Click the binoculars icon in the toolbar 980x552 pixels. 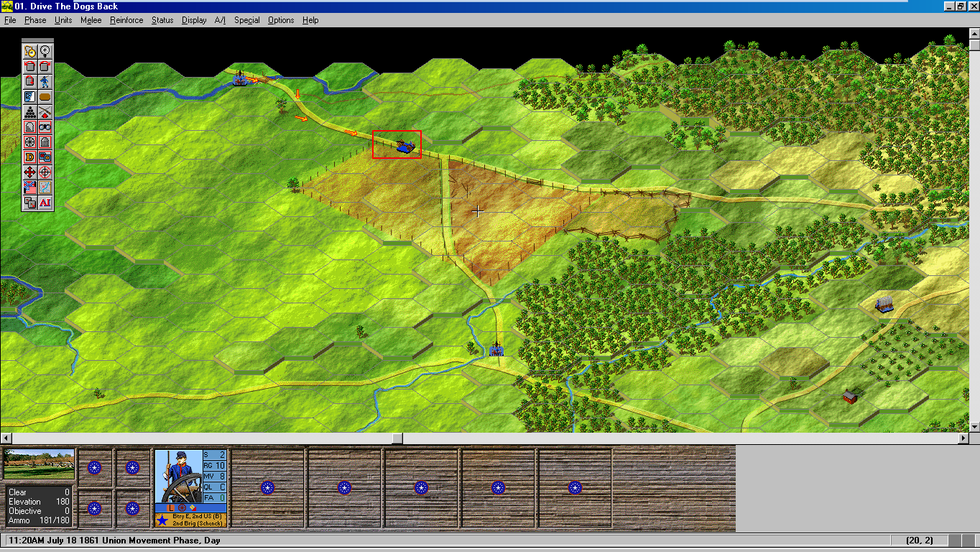point(45,127)
